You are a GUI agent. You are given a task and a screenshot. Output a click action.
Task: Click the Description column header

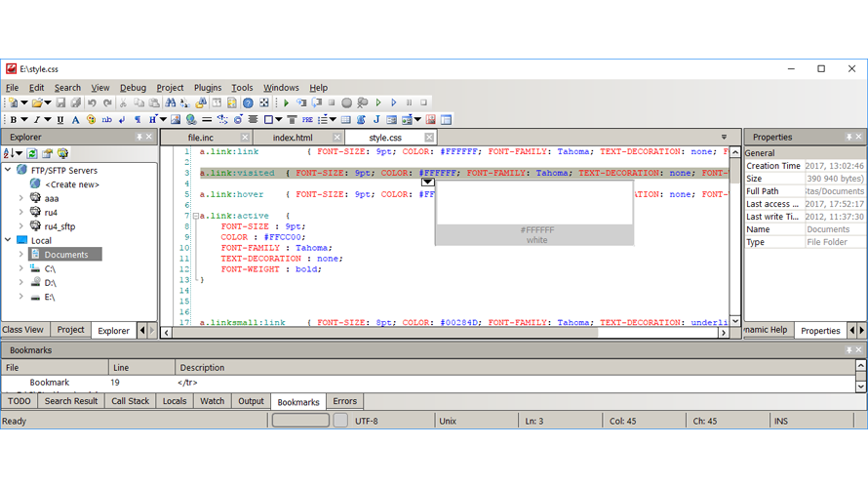[x=515, y=367]
